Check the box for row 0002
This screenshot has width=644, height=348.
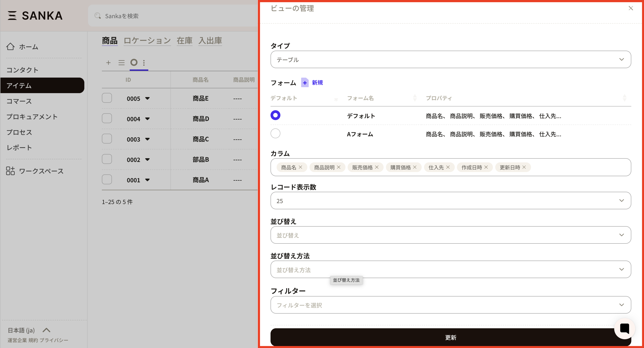click(107, 159)
